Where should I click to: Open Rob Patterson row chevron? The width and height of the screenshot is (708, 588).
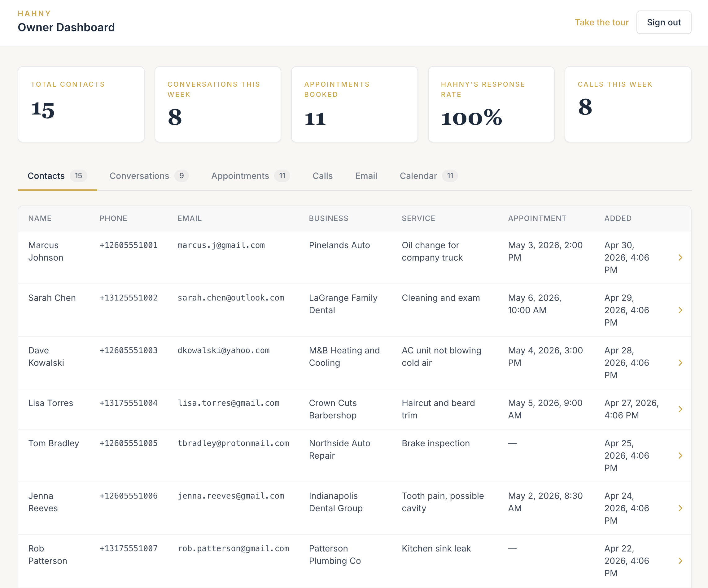click(680, 561)
